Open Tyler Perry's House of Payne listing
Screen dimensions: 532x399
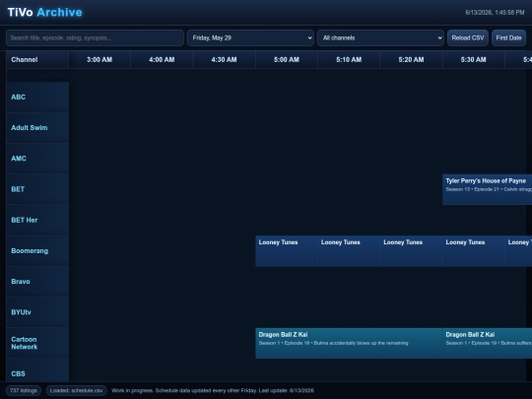click(x=488, y=189)
